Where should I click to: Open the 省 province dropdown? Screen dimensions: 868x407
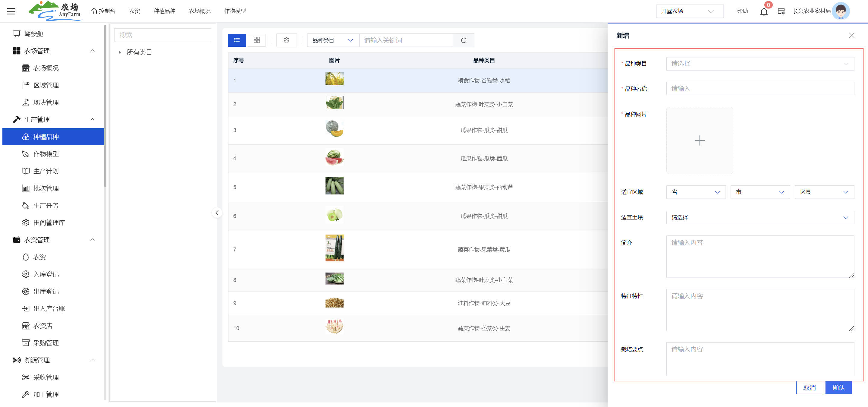click(696, 192)
